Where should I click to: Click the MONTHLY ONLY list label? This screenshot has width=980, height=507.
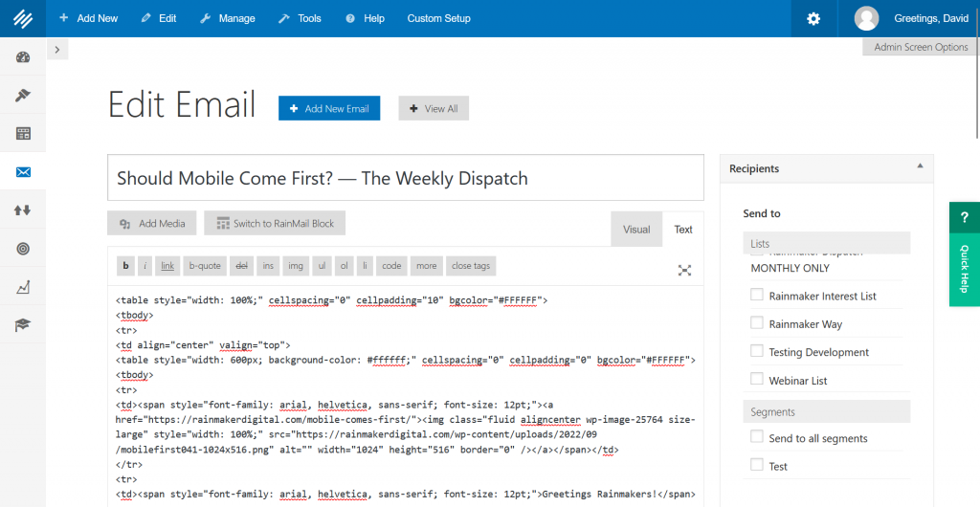[790, 268]
